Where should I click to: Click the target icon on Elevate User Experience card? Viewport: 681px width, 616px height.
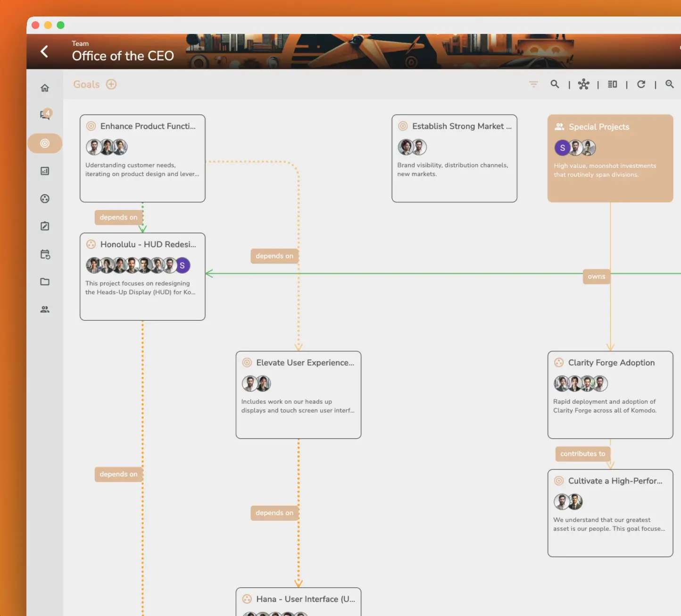(x=247, y=362)
